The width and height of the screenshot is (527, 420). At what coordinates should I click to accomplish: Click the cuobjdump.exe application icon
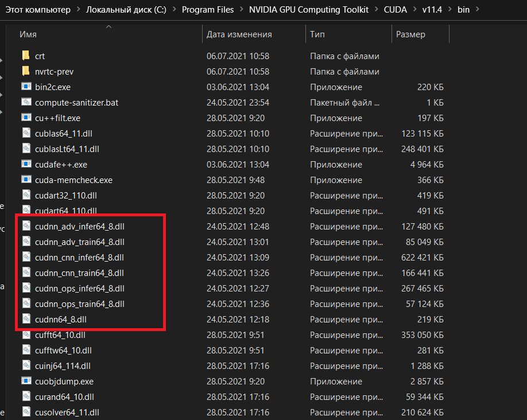[x=26, y=381]
